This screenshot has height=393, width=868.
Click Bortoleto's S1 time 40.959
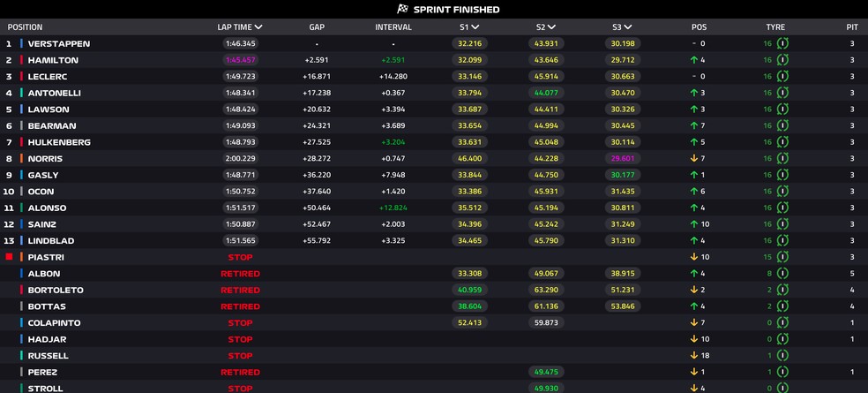(470, 290)
